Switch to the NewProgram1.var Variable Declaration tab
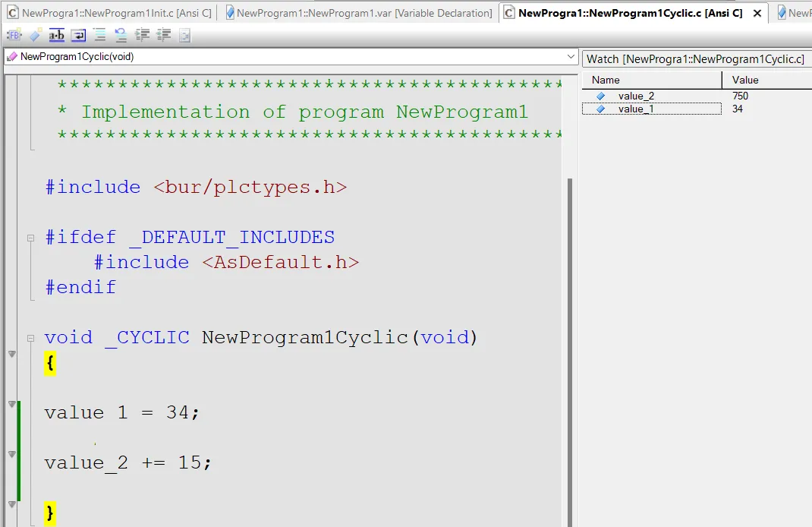 pos(359,13)
